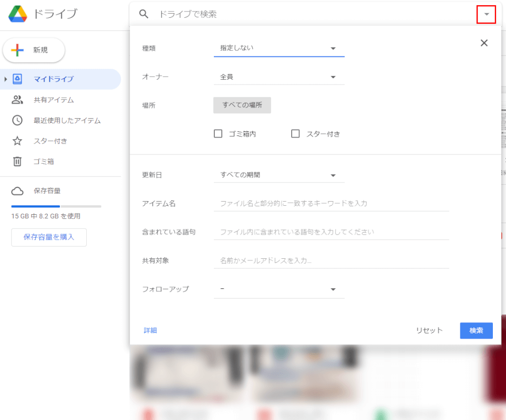Screen dimensions: 506x420
Task: Enable the スター付き checkbox
Action: click(x=295, y=133)
